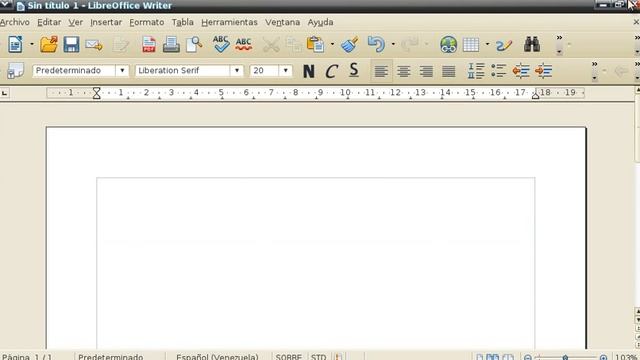This screenshot has height=360, width=640.
Task: Insert a hyperlink with the globe icon
Action: click(x=448, y=44)
